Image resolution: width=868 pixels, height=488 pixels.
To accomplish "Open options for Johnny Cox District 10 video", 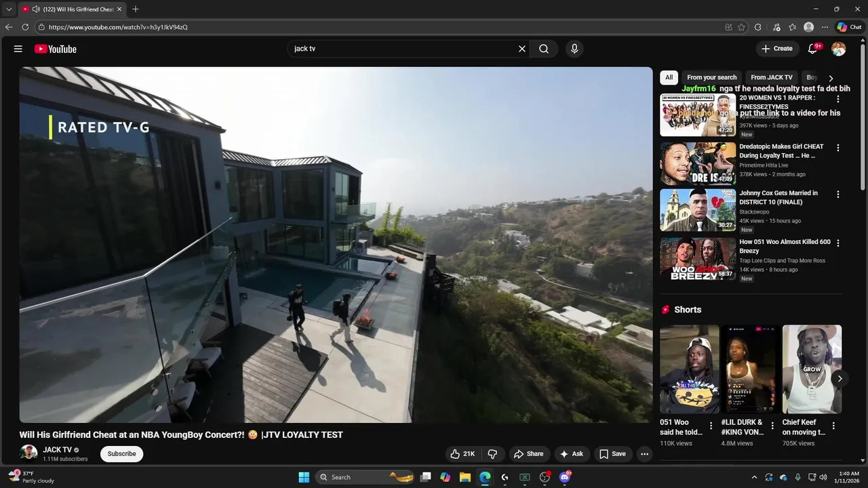I will pos(838,195).
